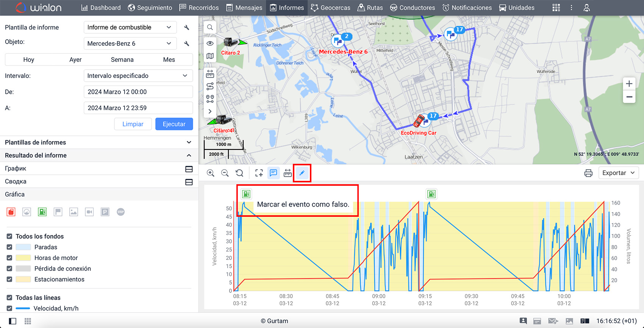The height and width of the screenshot is (328, 644).
Task: Click the Estacionamientos color swatch
Action: 23,279
